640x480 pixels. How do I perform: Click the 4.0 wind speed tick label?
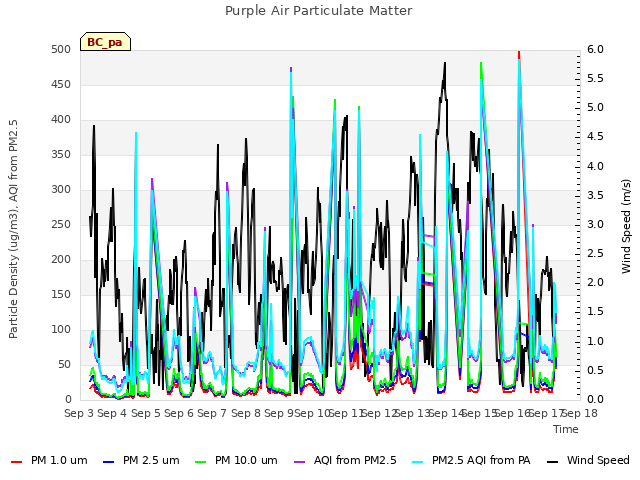[x=595, y=167]
